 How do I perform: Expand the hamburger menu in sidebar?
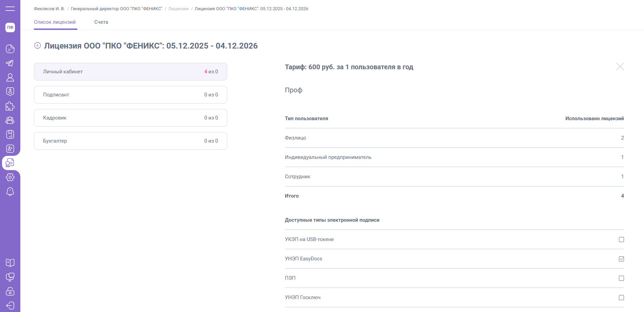(x=10, y=8)
